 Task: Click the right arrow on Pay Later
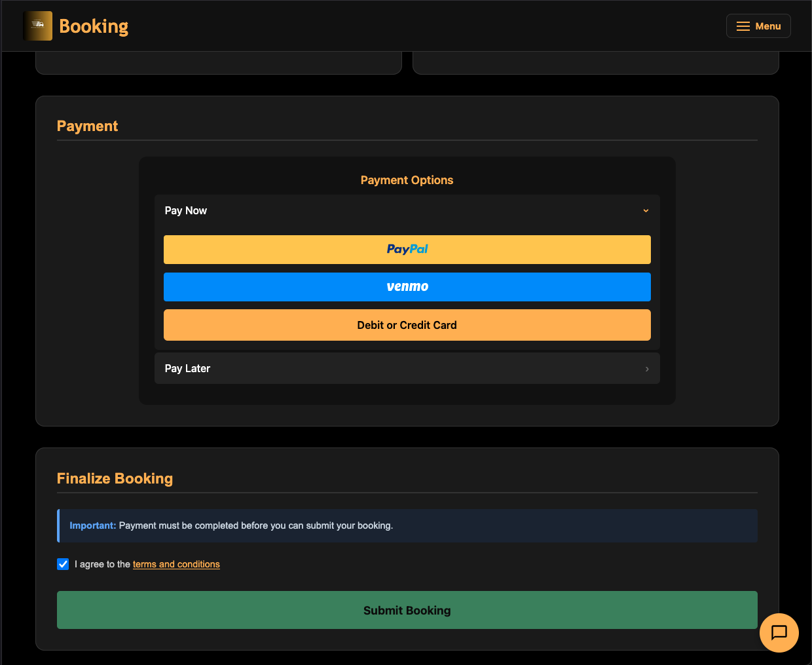[647, 368]
